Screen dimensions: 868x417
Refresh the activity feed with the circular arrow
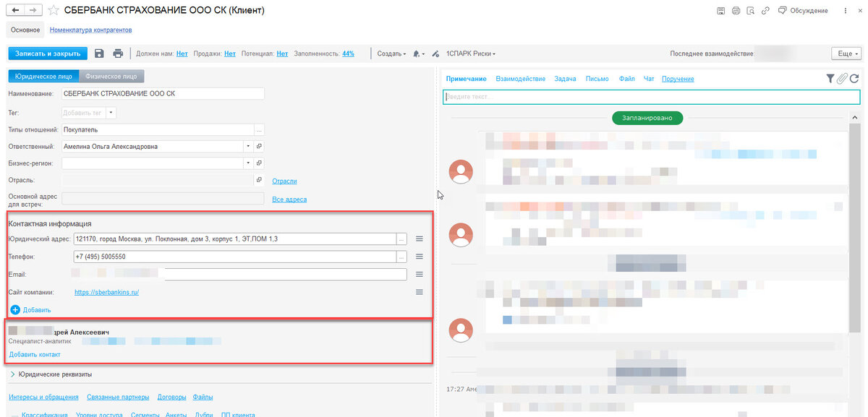(x=854, y=79)
